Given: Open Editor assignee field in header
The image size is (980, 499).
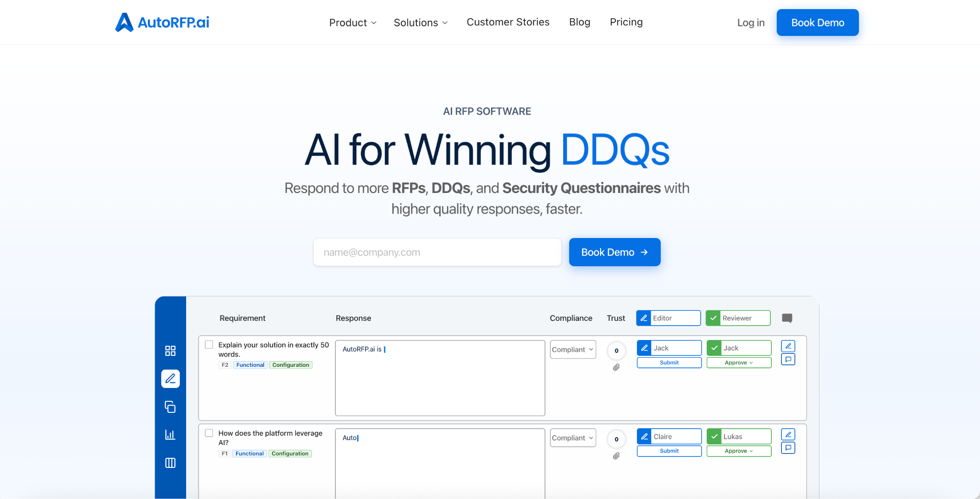Looking at the screenshot, I should 668,318.
